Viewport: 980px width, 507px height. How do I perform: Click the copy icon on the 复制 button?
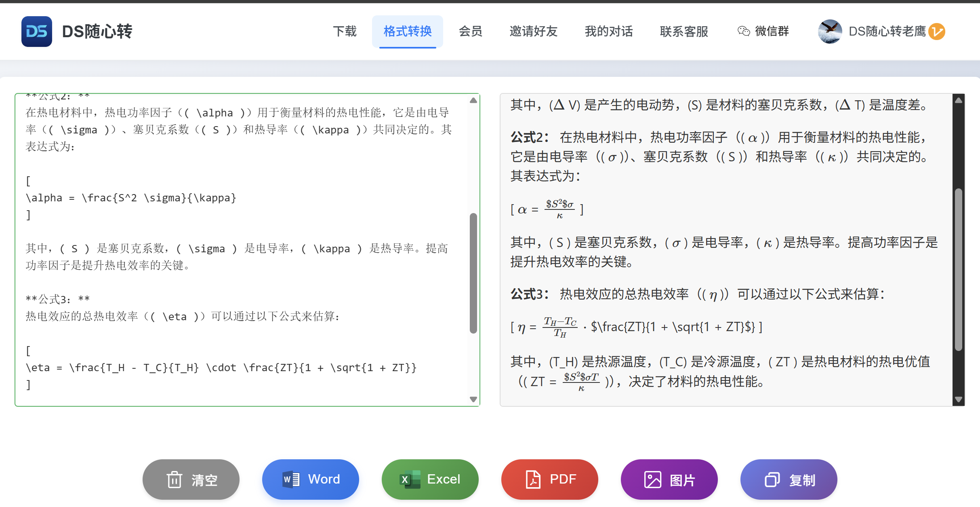(x=773, y=480)
